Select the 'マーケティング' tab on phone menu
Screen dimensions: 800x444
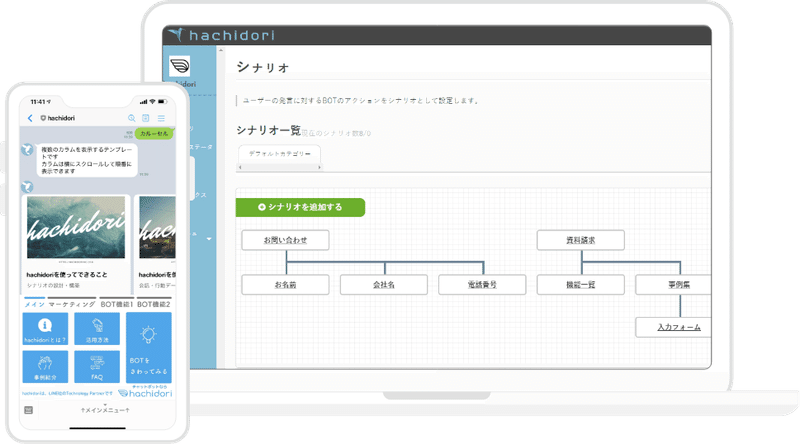tap(72, 304)
